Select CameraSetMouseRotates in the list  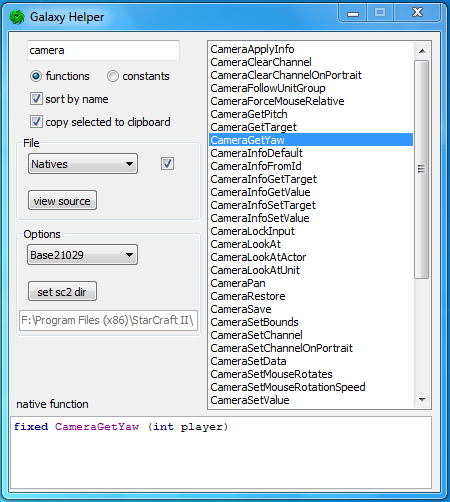click(x=311, y=374)
